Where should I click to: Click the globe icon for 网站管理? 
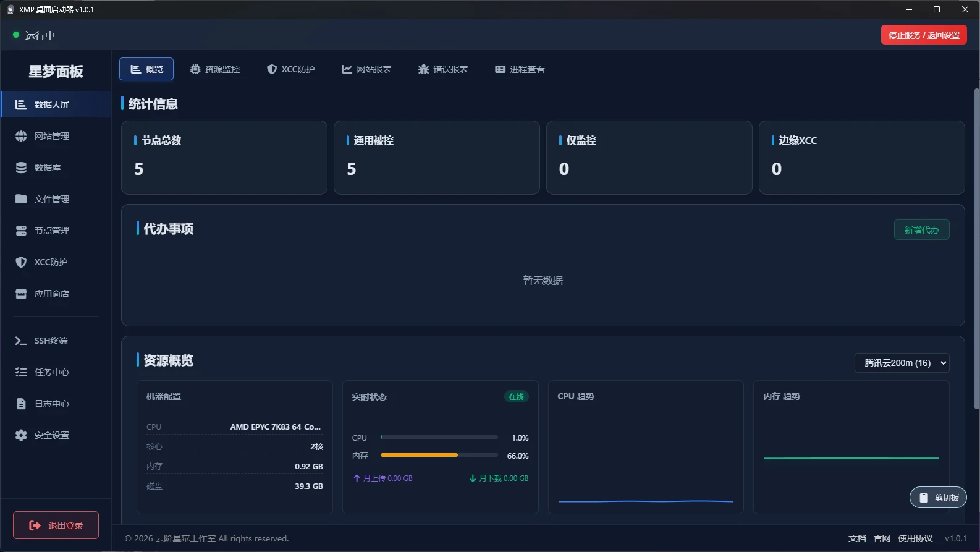(21, 136)
